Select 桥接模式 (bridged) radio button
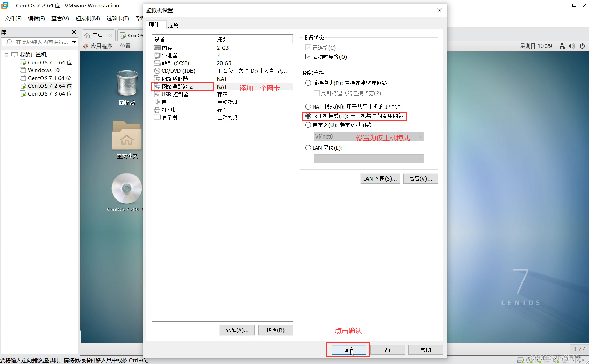 308,83
